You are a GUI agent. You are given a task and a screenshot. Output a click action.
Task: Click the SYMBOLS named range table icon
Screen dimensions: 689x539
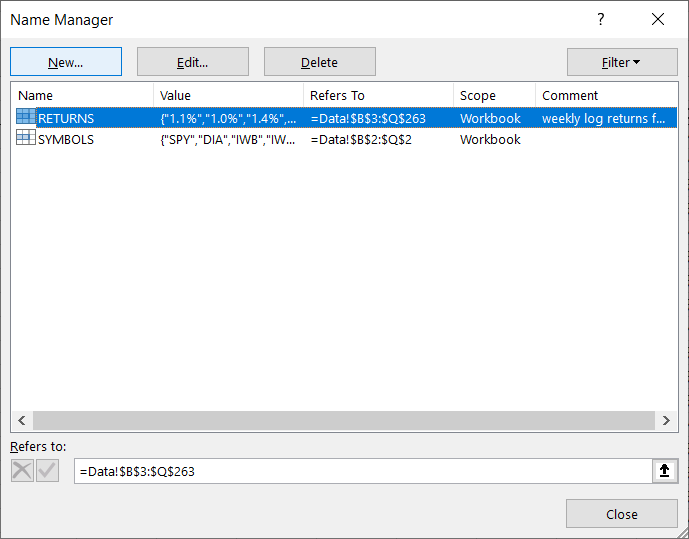coord(26,140)
